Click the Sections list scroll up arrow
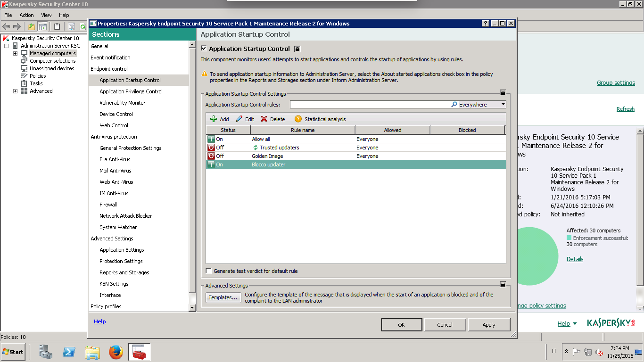The image size is (644, 362). 192,45
